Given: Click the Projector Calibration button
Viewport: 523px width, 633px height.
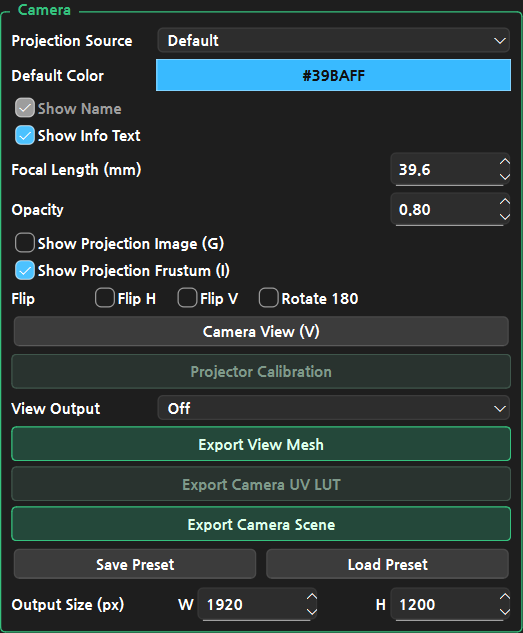Looking at the screenshot, I should point(261,371).
